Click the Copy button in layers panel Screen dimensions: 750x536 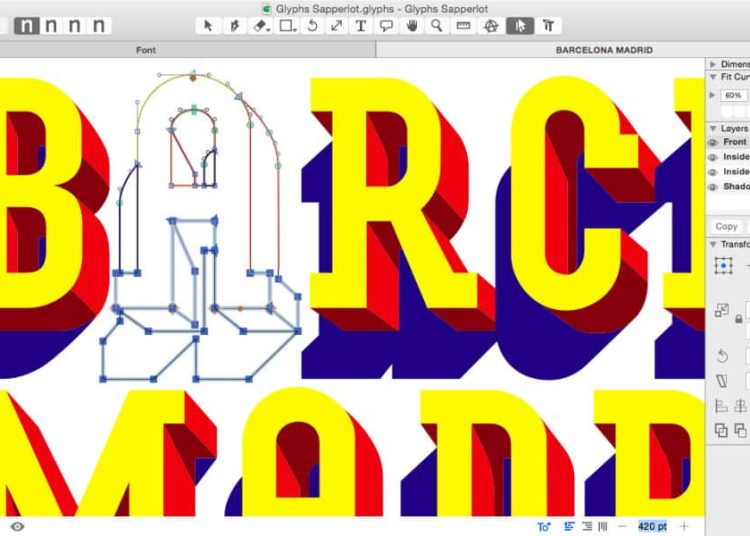[x=727, y=226]
